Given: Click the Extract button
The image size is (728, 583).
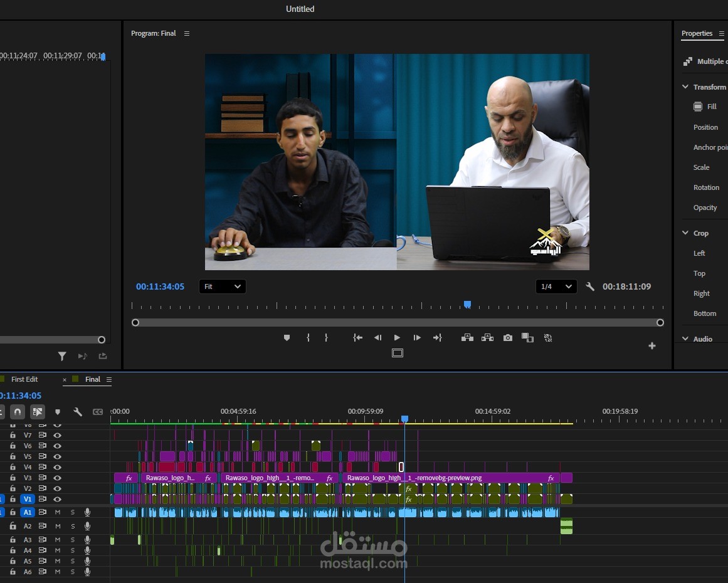Looking at the screenshot, I should tap(487, 338).
